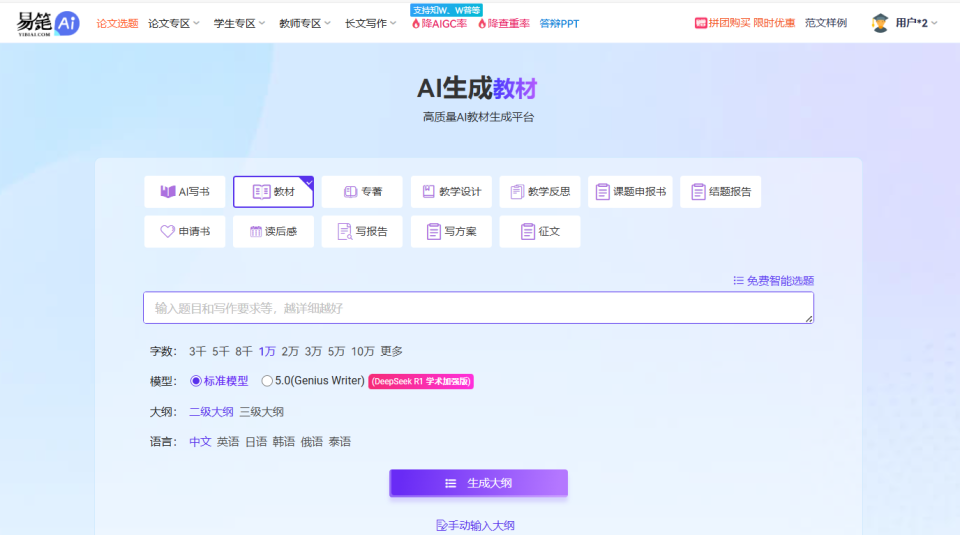Set language to 日语
960x535 pixels.
pyautogui.click(x=256, y=442)
